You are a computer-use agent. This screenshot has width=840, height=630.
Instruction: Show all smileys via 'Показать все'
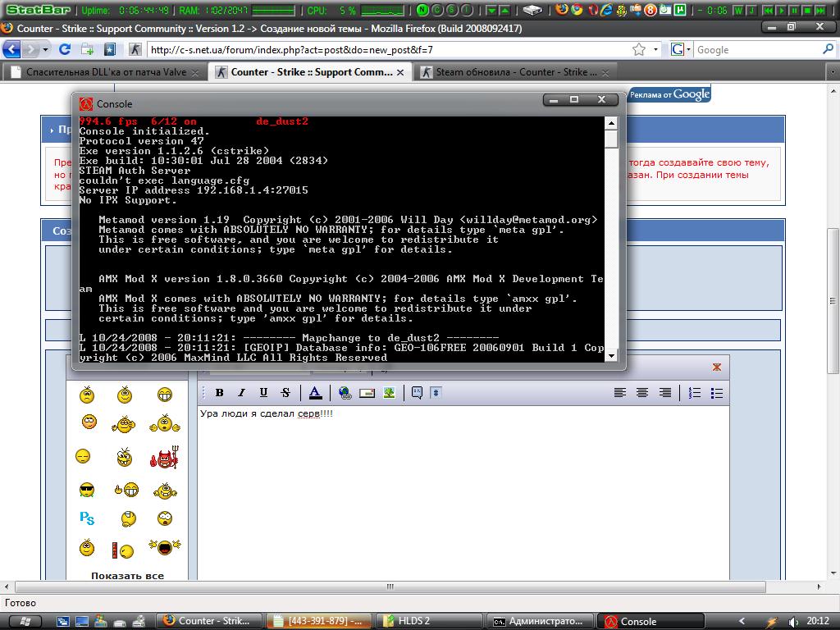tap(127, 576)
